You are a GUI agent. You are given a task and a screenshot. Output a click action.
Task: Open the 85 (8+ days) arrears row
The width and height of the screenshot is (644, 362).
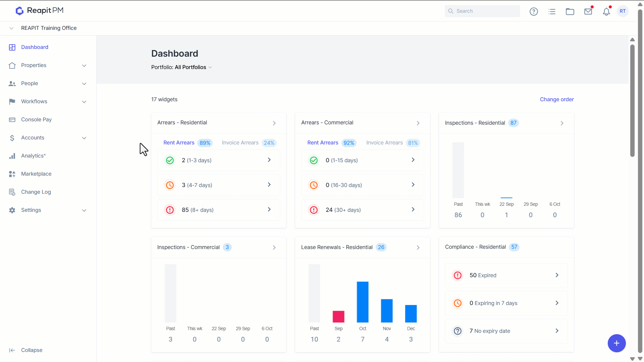(x=219, y=210)
